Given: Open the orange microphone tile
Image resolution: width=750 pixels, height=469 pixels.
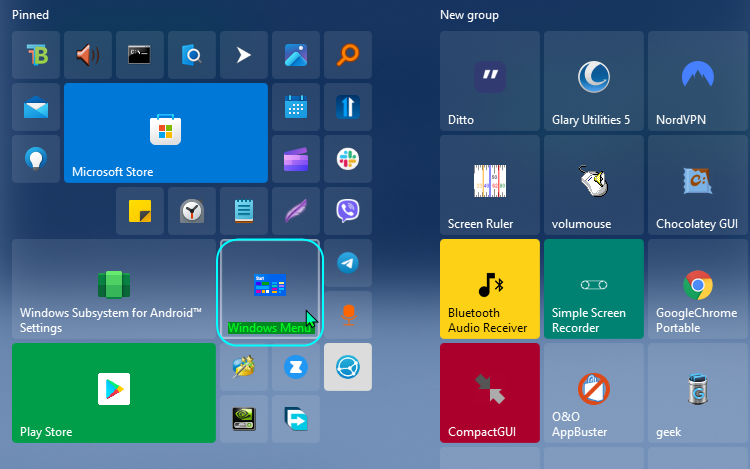Looking at the screenshot, I should 348,315.
